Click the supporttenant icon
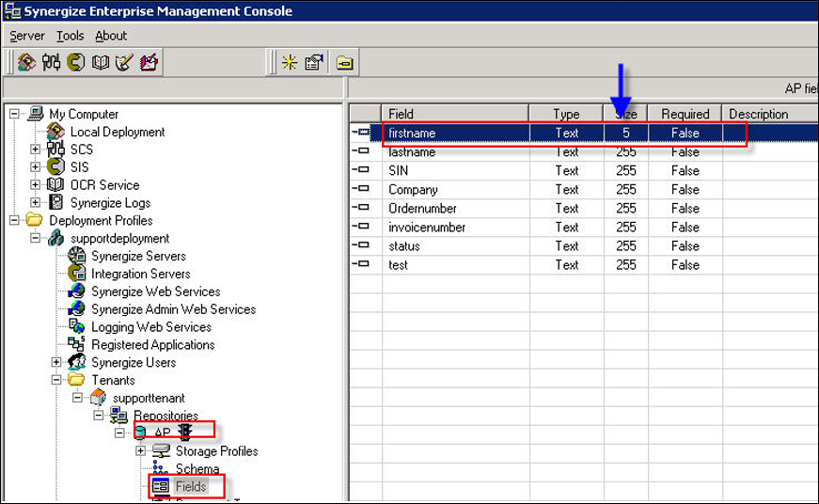Viewport: 819px width, 504px height. pyautogui.click(x=98, y=398)
